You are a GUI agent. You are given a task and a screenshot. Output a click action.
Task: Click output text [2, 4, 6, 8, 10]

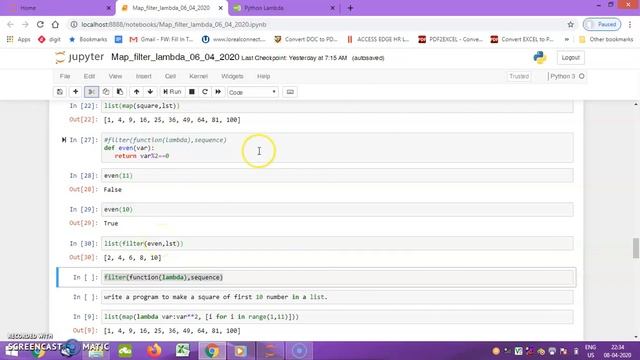click(133, 258)
